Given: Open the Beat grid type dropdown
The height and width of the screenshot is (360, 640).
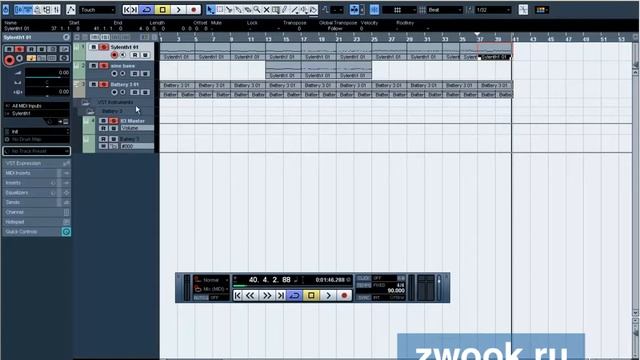Looking at the screenshot, I should tap(444, 10).
